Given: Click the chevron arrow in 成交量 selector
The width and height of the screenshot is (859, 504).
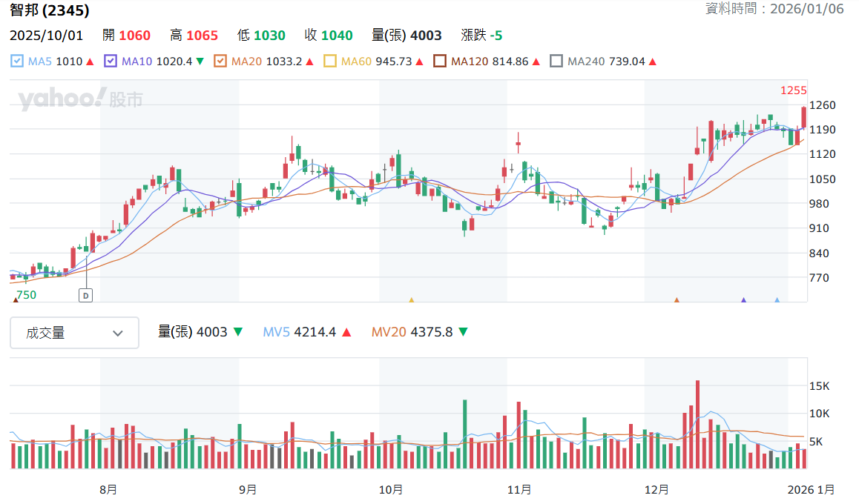Looking at the screenshot, I should (x=118, y=334).
